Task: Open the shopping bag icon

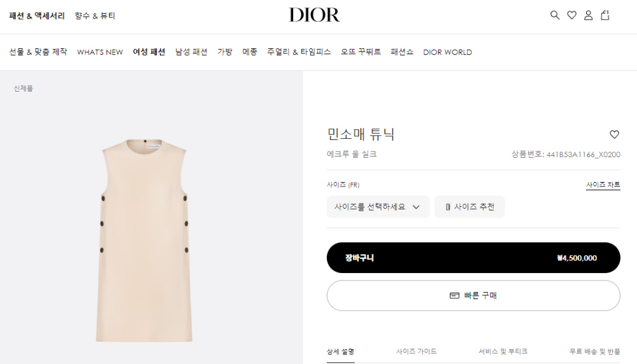Action: (x=605, y=15)
